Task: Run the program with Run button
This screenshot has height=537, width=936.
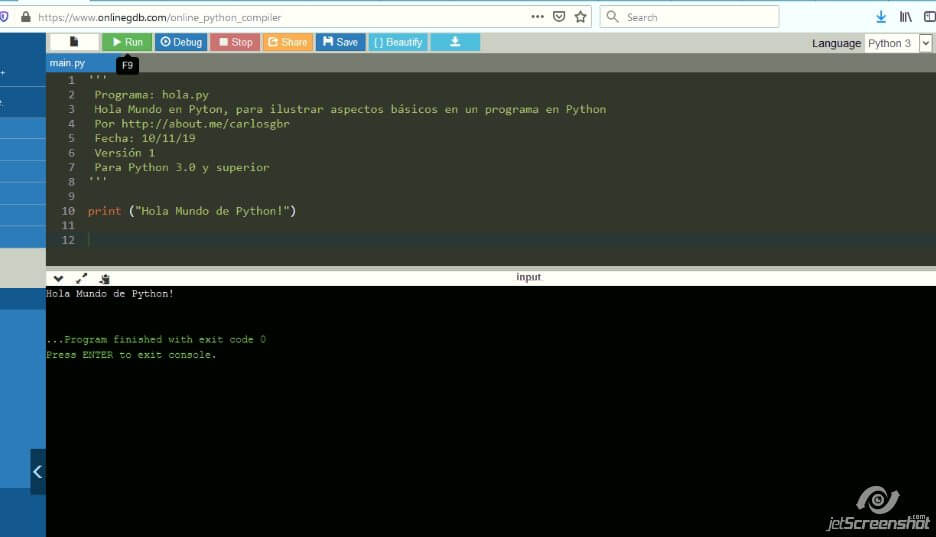Action: 127,42
